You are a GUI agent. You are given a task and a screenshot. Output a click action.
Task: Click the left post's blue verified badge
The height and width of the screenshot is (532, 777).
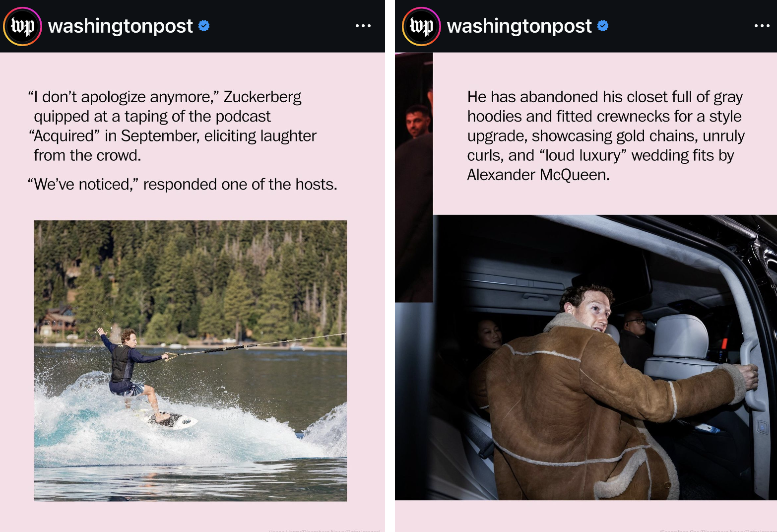tap(204, 26)
